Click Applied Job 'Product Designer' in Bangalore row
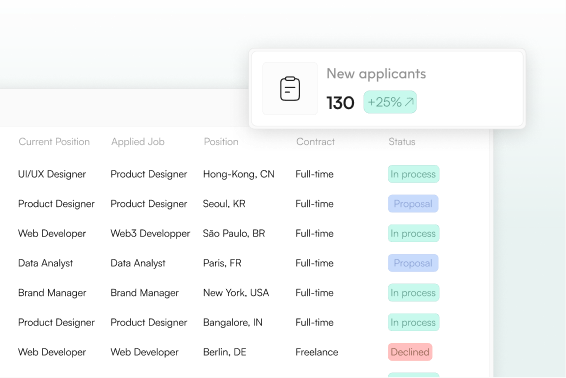Viewport: 566px width, 378px height. (149, 322)
